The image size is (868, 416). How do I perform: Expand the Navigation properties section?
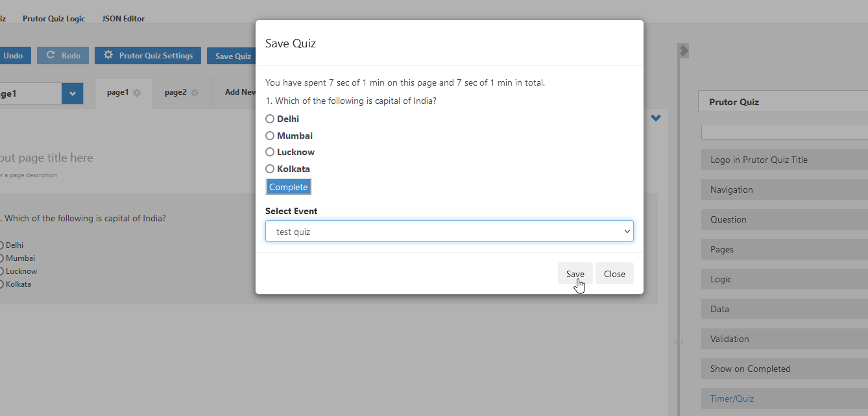tap(784, 190)
